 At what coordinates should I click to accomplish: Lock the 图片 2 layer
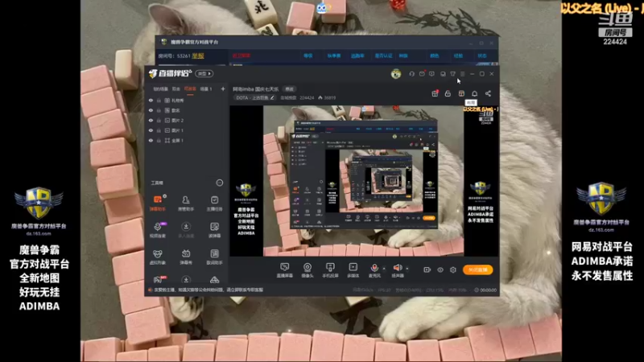tap(159, 120)
